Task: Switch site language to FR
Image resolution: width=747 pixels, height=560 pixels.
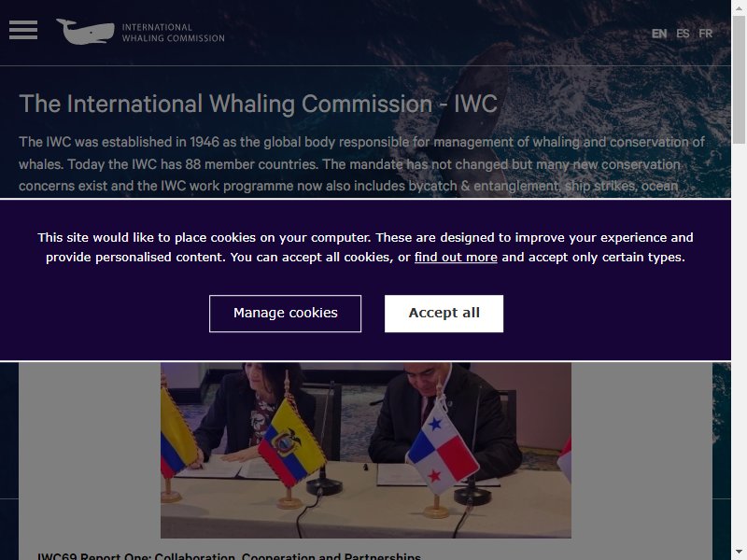Action: 706,34
